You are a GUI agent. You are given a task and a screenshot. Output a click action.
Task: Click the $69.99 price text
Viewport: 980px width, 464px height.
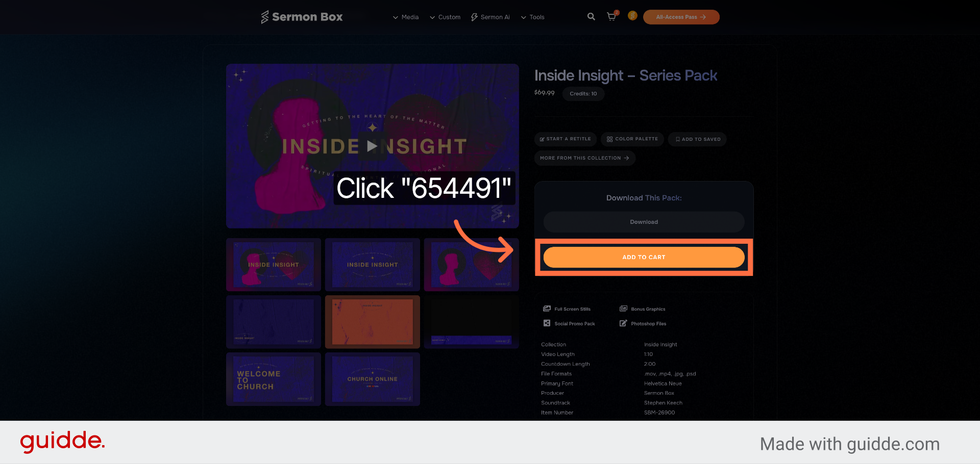(x=544, y=93)
